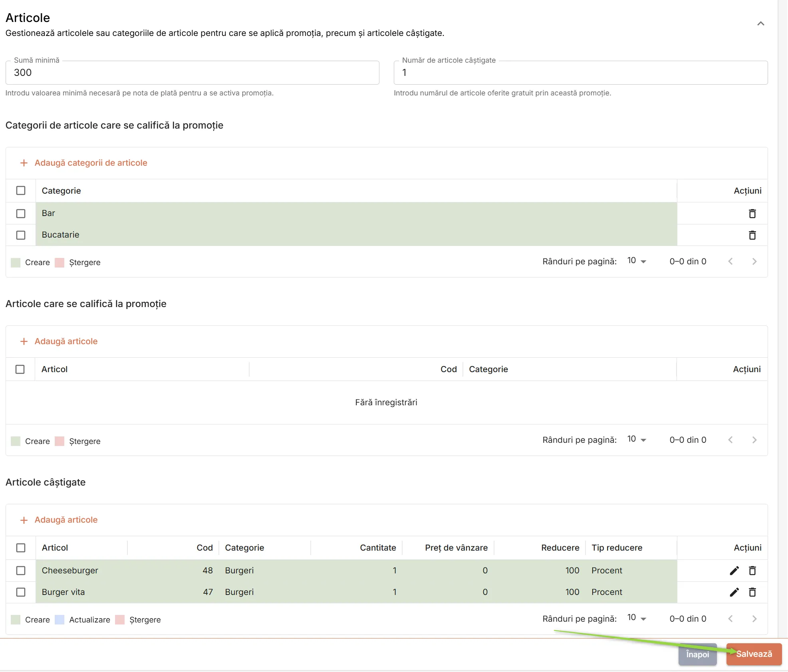The width and height of the screenshot is (788, 672).
Task: Click Tip reducere column header
Action: pos(617,548)
